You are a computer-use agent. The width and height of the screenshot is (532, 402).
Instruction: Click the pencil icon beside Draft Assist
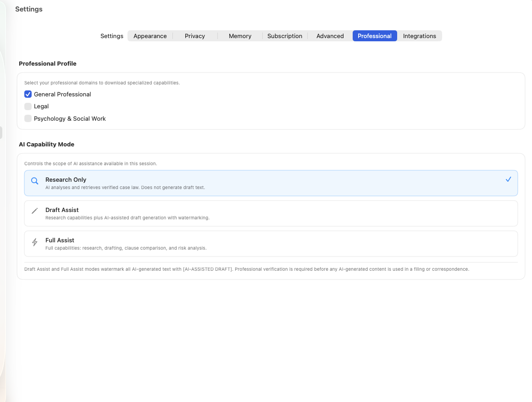(x=34, y=211)
